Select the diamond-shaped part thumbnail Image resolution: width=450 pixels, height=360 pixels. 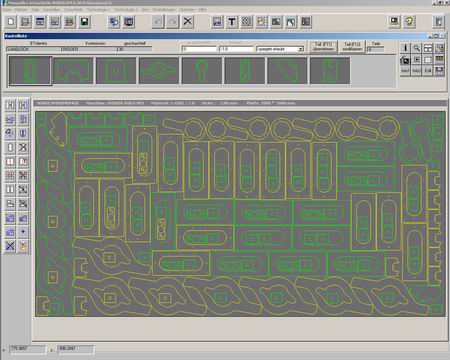[x=159, y=70]
